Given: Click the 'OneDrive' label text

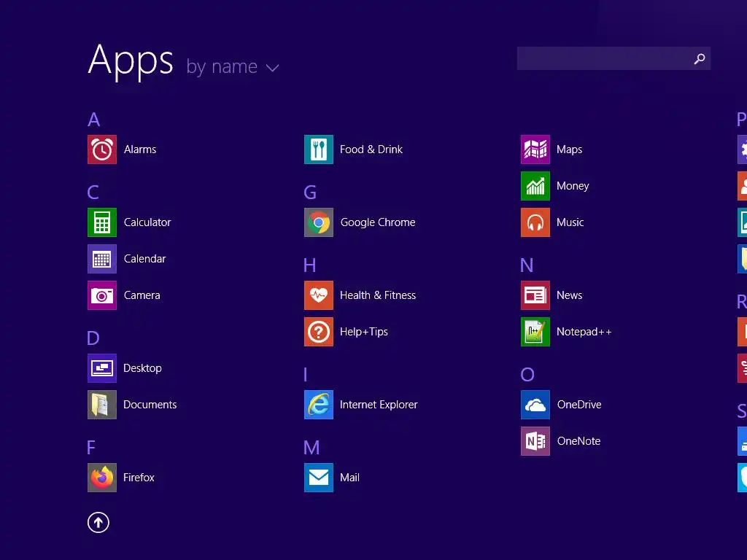Looking at the screenshot, I should (579, 405).
